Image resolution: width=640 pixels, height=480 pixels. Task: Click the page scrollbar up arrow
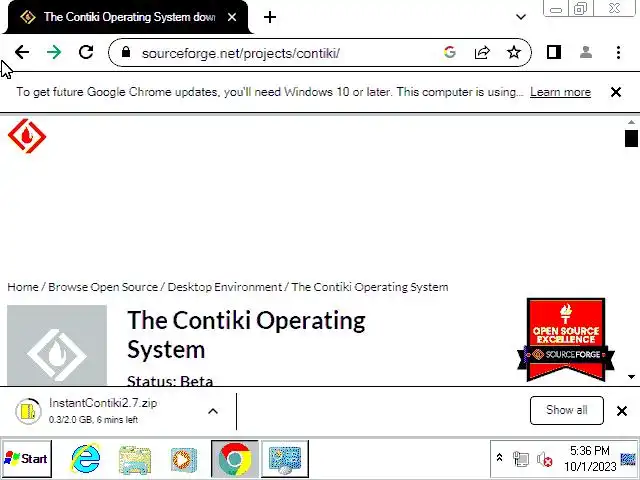pos(631,122)
